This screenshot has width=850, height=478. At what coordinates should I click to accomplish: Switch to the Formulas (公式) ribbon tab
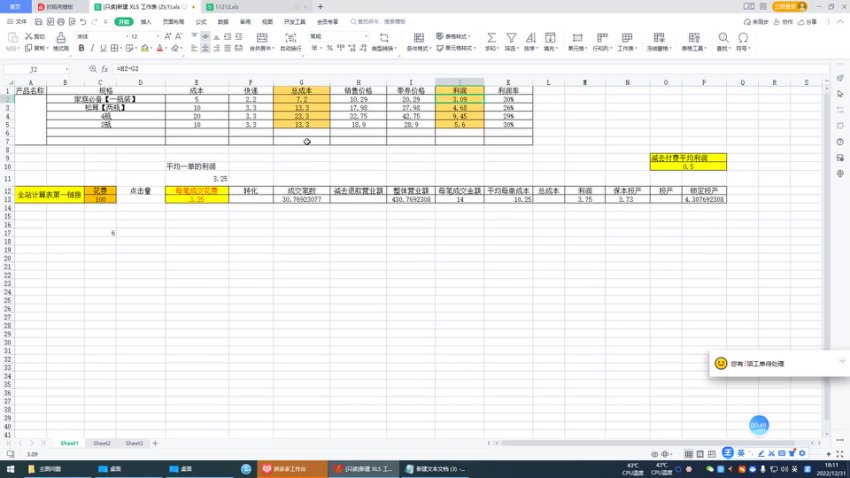coord(201,22)
